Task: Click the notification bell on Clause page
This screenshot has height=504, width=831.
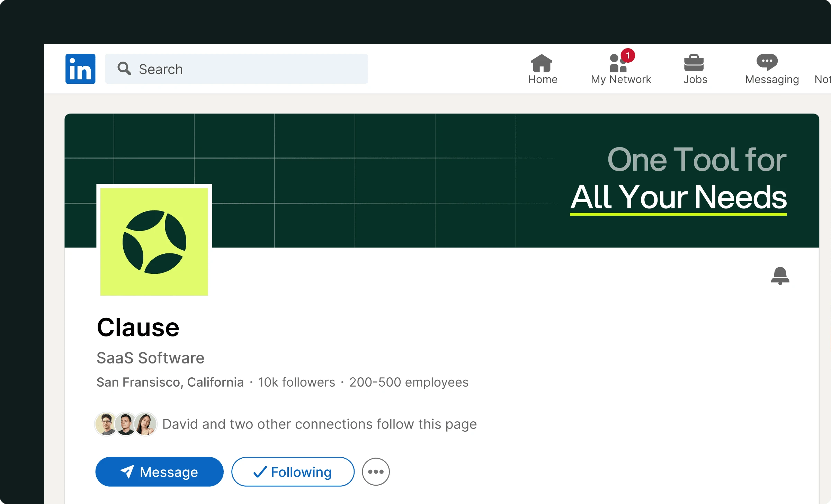Action: pyautogui.click(x=780, y=276)
